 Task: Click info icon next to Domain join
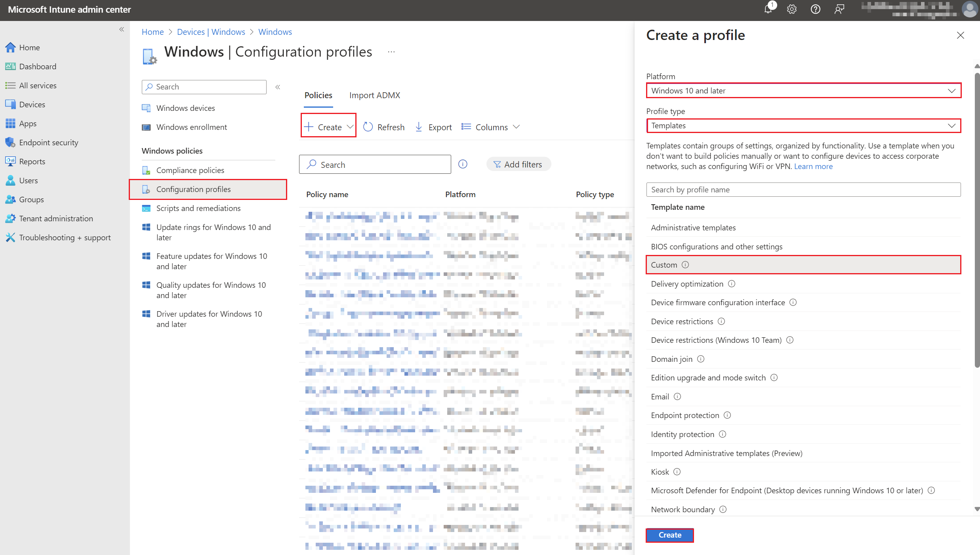coord(701,359)
